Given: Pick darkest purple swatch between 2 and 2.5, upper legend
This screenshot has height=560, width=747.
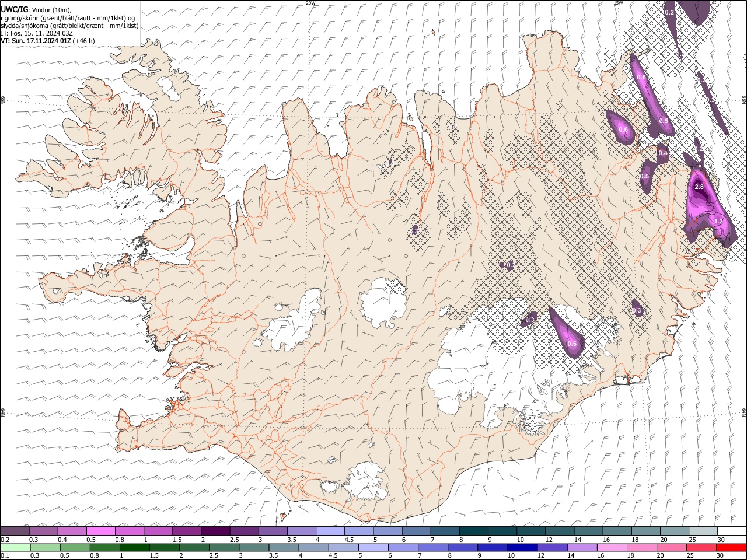Looking at the screenshot, I should (x=215, y=531).
